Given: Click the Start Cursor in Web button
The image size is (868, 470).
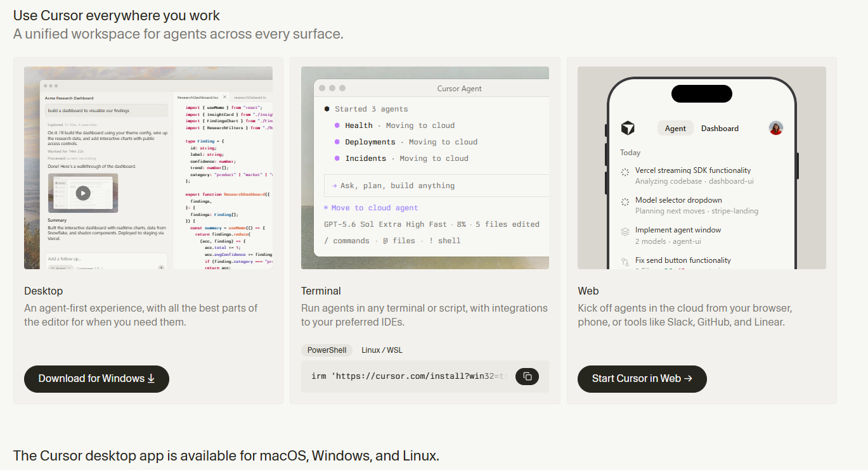Looking at the screenshot, I should pos(642,379).
